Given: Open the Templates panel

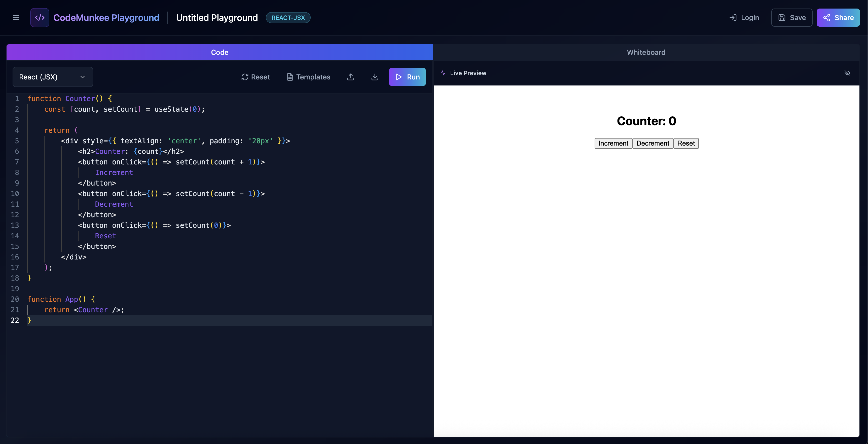Looking at the screenshot, I should pyautogui.click(x=308, y=77).
